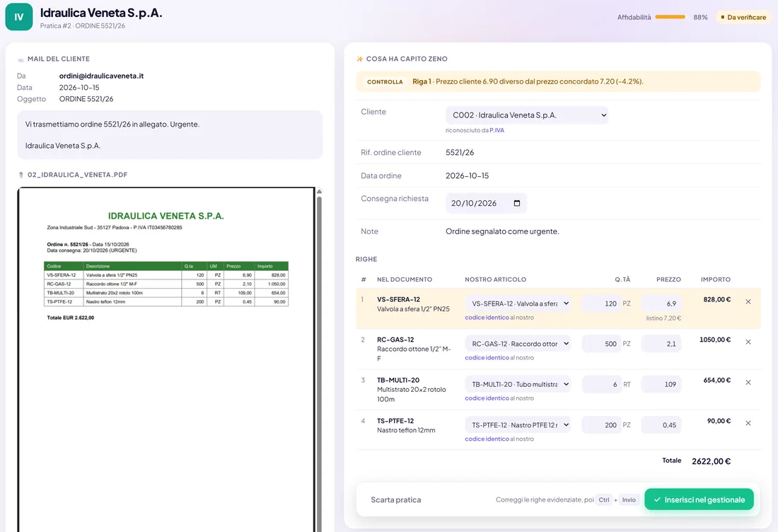This screenshot has width=778, height=532.
Task: Click the Affidabilità progress bar
Action: 670,17
